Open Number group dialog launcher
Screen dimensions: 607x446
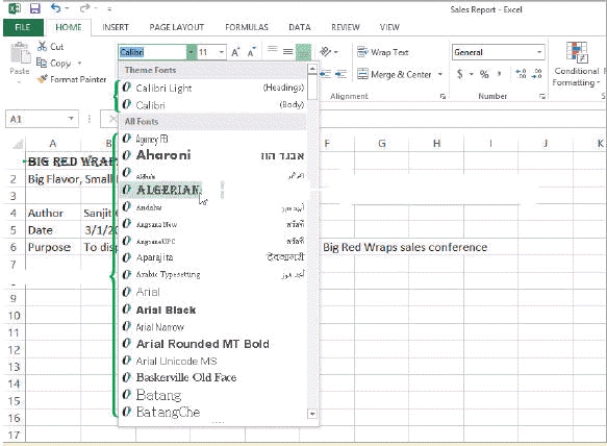[x=542, y=96]
